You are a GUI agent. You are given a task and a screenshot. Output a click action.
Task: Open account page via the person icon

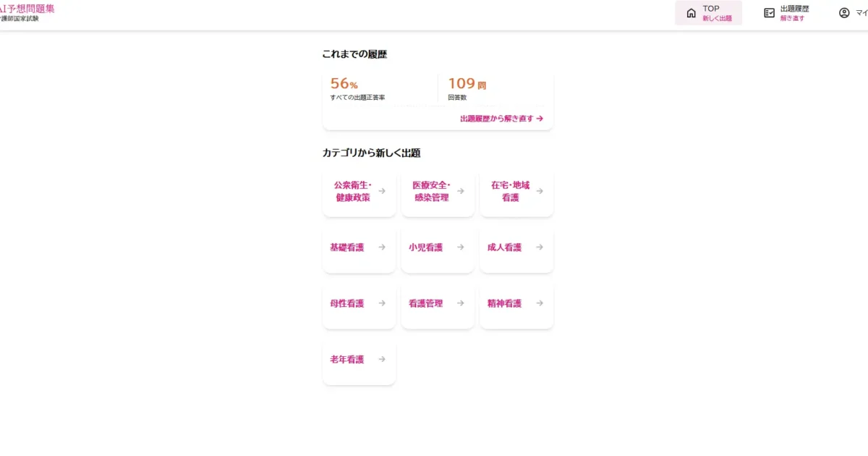pyautogui.click(x=843, y=12)
